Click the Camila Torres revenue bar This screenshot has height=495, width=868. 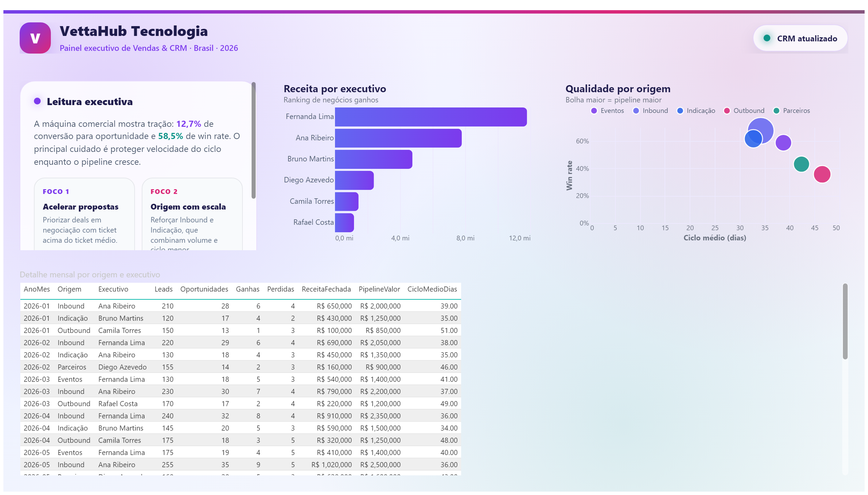(x=347, y=201)
